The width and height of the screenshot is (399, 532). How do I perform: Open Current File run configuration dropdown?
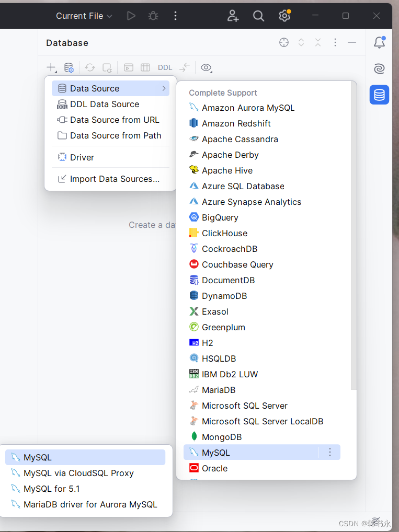coord(84,16)
